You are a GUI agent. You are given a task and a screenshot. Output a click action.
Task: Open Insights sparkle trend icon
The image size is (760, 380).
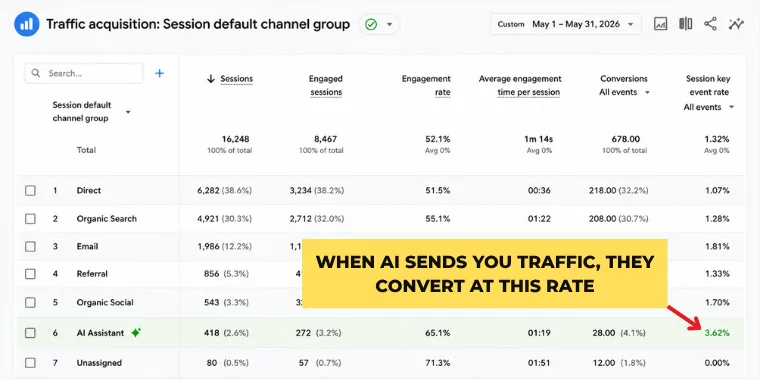pyautogui.click(x=736, y=24)
